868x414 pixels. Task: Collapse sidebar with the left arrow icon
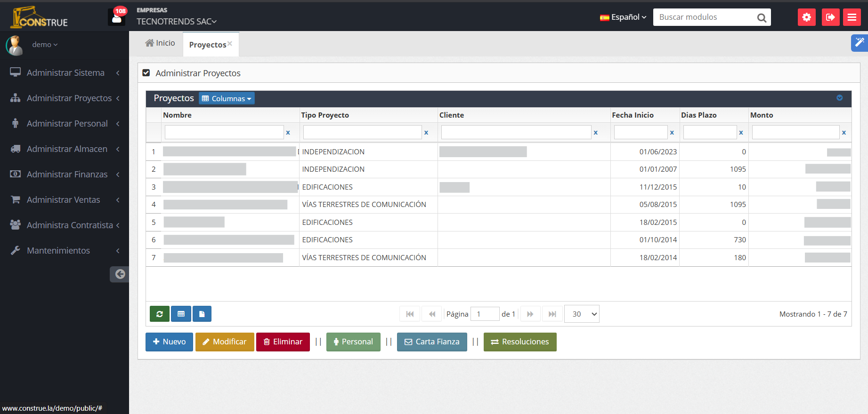tap(120, 274)
